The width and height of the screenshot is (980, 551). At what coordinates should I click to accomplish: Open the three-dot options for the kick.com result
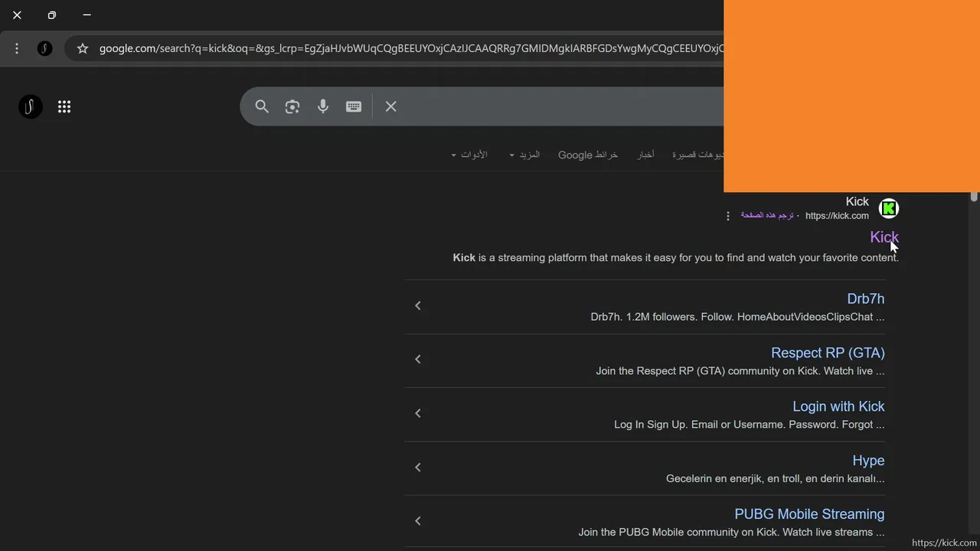(x=728, y=216)
